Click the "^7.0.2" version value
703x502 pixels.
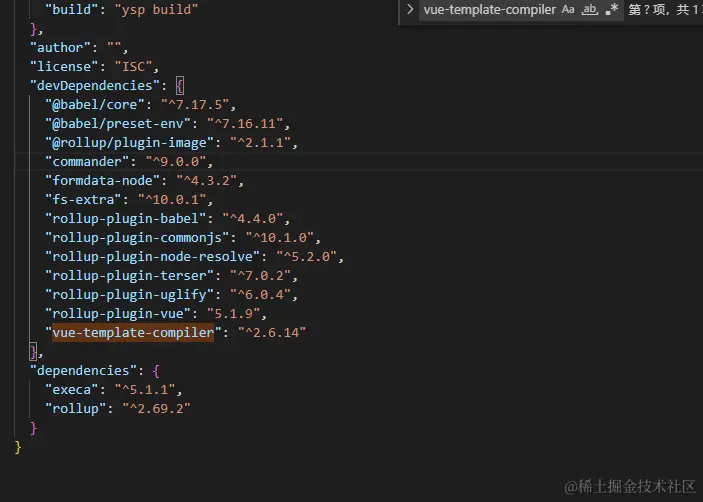pos(260,276)
